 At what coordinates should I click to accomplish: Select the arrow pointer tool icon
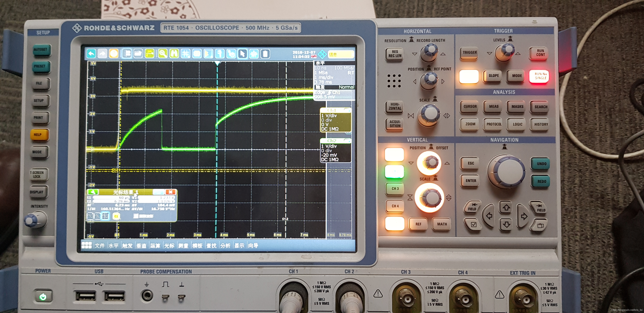click(x=242, y=53)
